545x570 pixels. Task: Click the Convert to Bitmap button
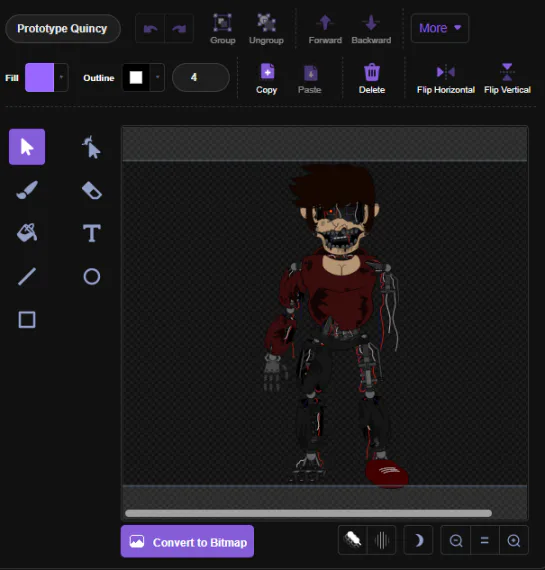(x=187, y=542)
